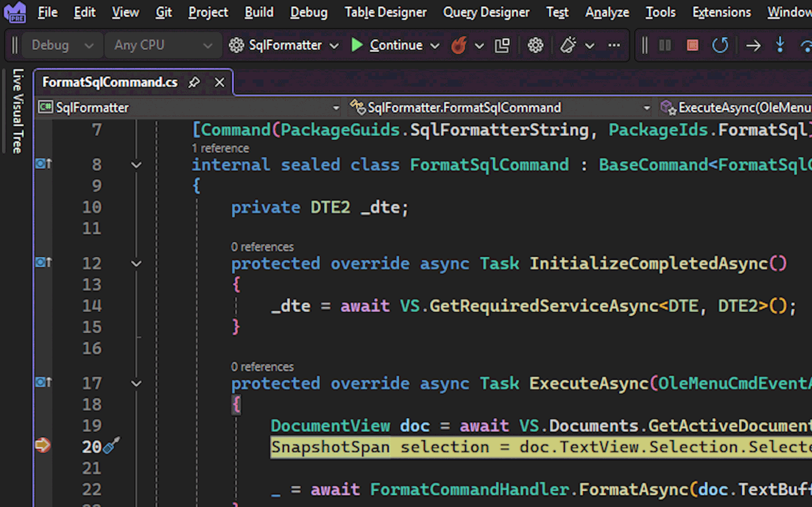Collapse the FormatSqlCommand class at line 8

pos(136,165)
